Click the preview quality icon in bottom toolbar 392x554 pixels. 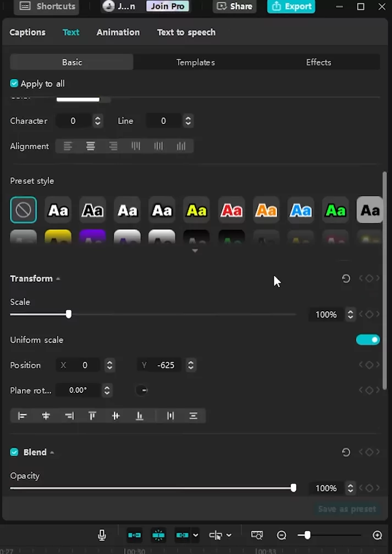(257, 535)
